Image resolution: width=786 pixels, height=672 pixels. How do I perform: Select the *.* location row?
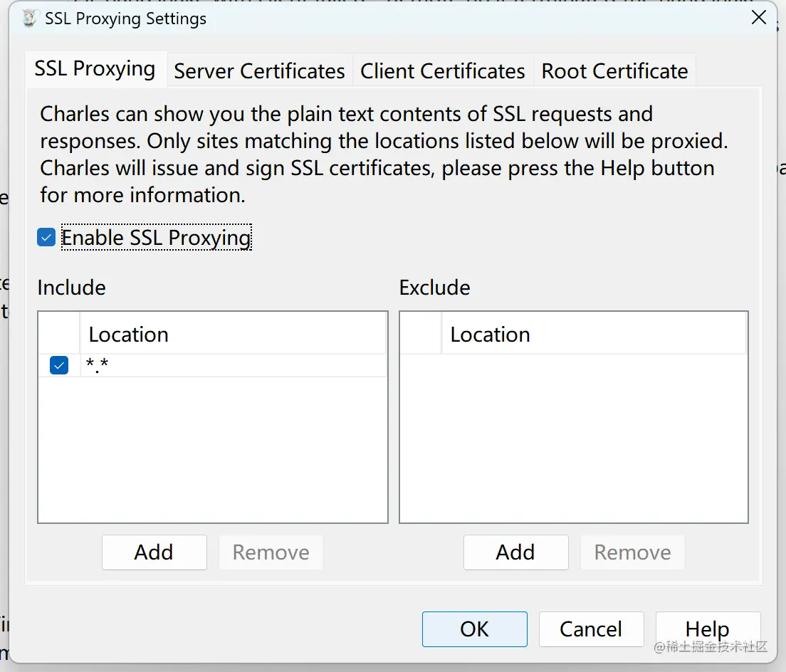pyautogui.click(x=213, y=365)
